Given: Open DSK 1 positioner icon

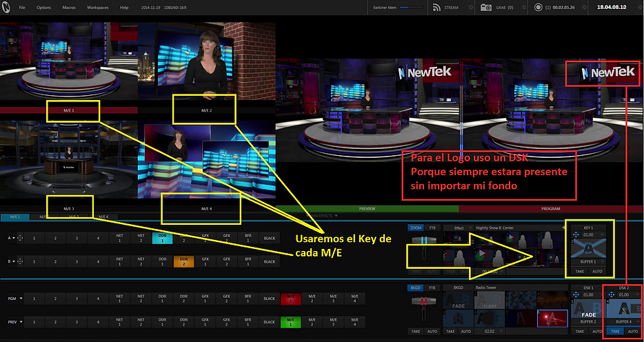Looking at the screenshot, I should click(x=576, y=295).
